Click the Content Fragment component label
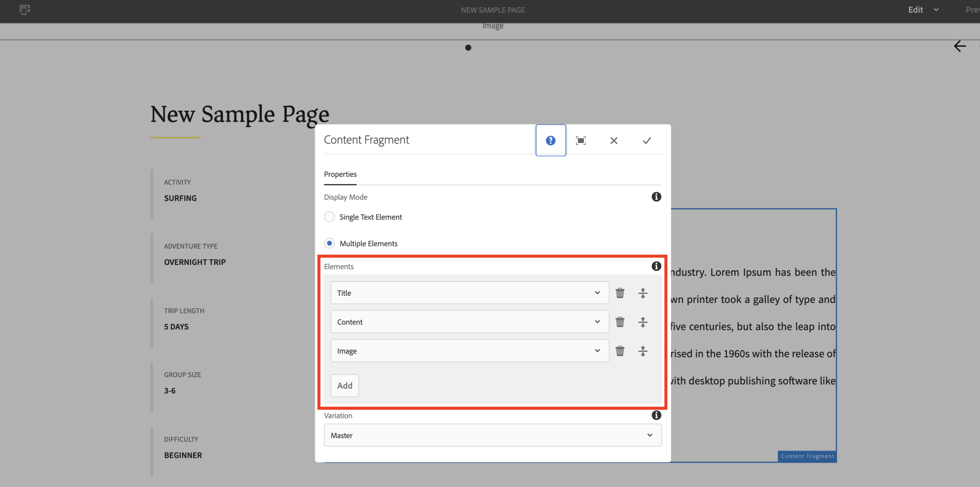Viewport: 980px width, 487px height. pyautogui.click(x=807, y=456)
